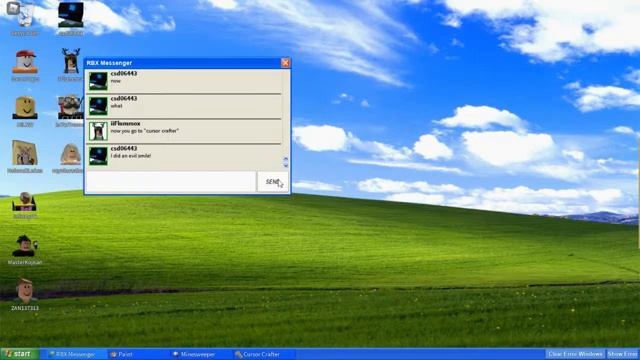This screenshot has width=640, height=360.
Task: Send the message with the SEND button
Action: pyautogui.click(x=273, y=182)
